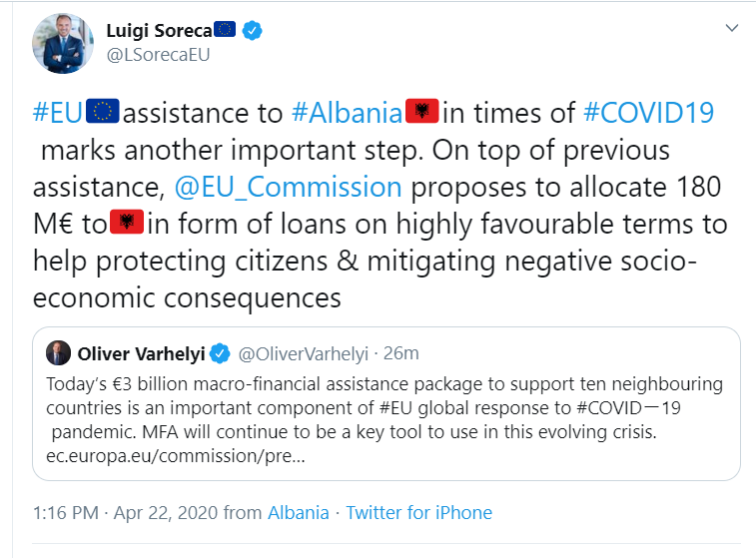Open the Albania location link
The image size is (756, 558).
coord(299,513)
